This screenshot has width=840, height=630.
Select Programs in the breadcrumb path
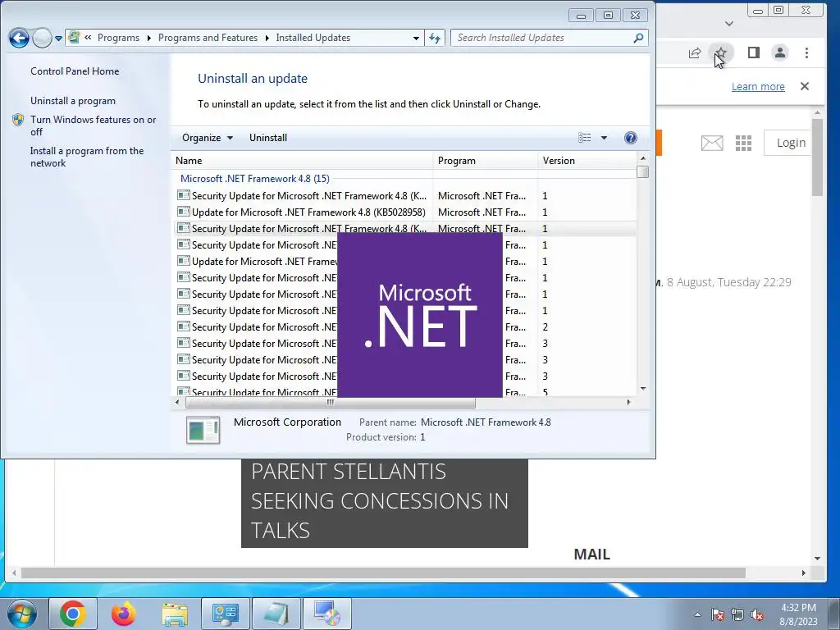point(118,38)
